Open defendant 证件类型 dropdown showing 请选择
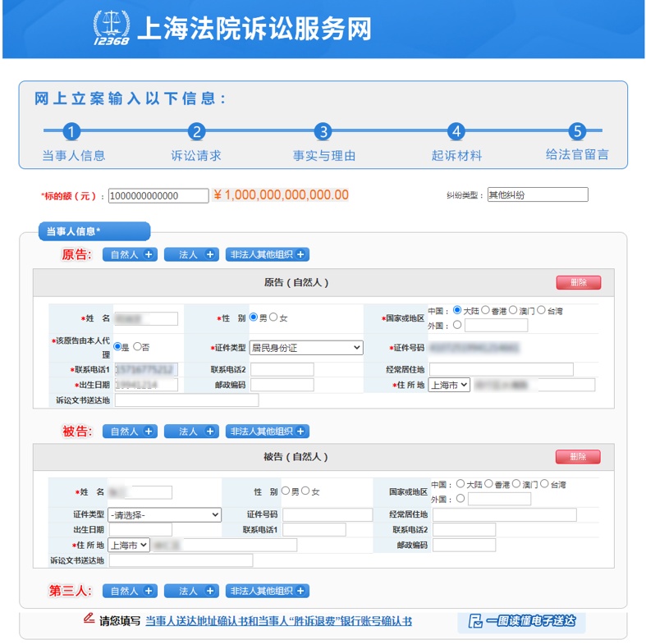This screenshot has width=646, height=644. pos(165,514)
